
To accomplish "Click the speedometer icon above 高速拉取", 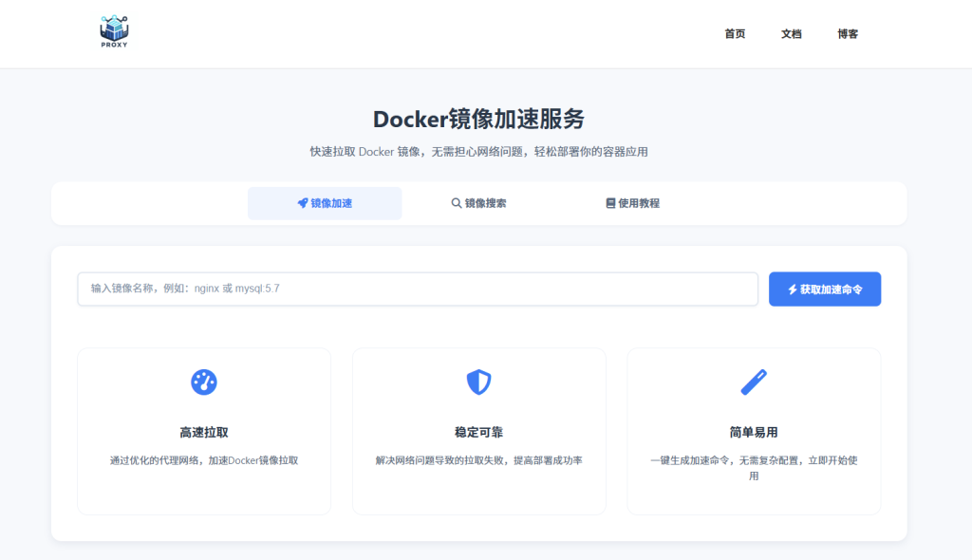I will 204,382.
